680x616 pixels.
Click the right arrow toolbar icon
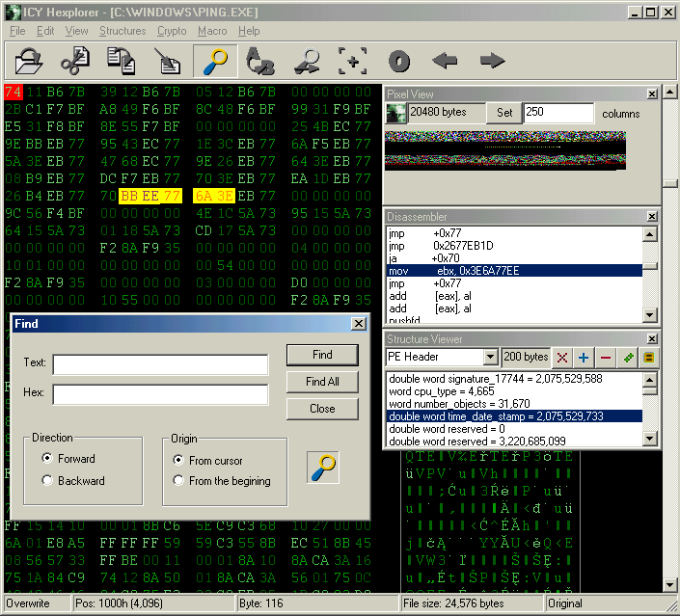click(492, 61)
